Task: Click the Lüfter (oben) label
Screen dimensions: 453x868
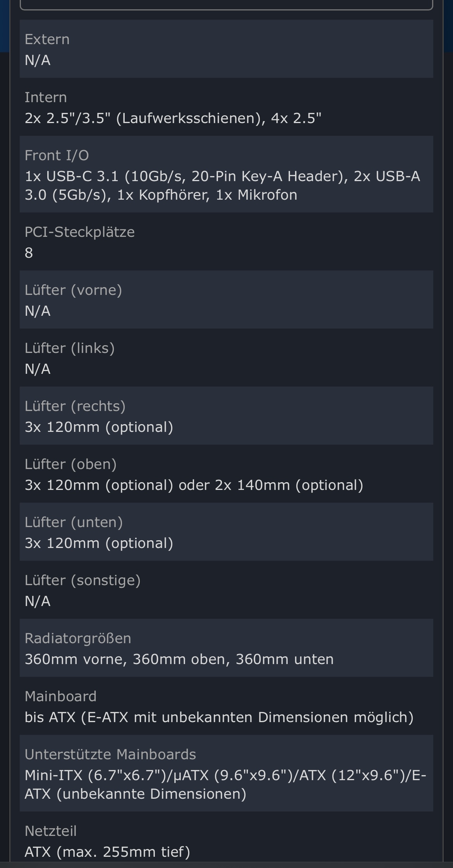Action: point(70,464)
